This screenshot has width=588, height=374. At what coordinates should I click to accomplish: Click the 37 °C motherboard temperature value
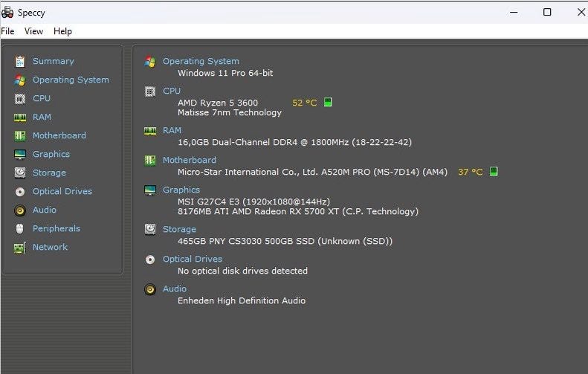471,172
